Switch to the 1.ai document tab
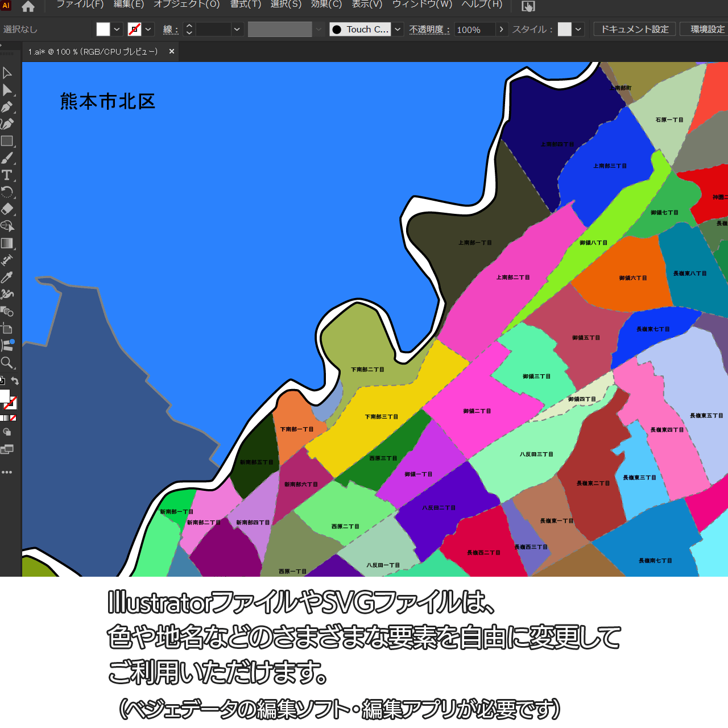This screenshot has height=728, width=728. coord(93,52)
